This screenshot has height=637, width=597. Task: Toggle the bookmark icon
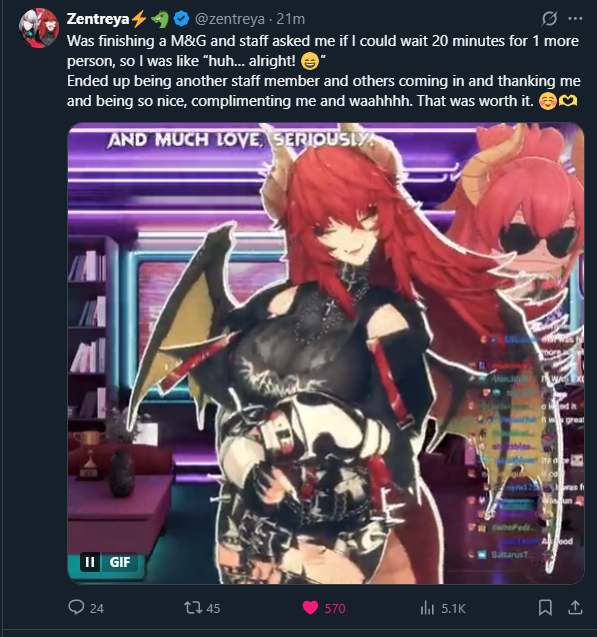coord(545,608)
